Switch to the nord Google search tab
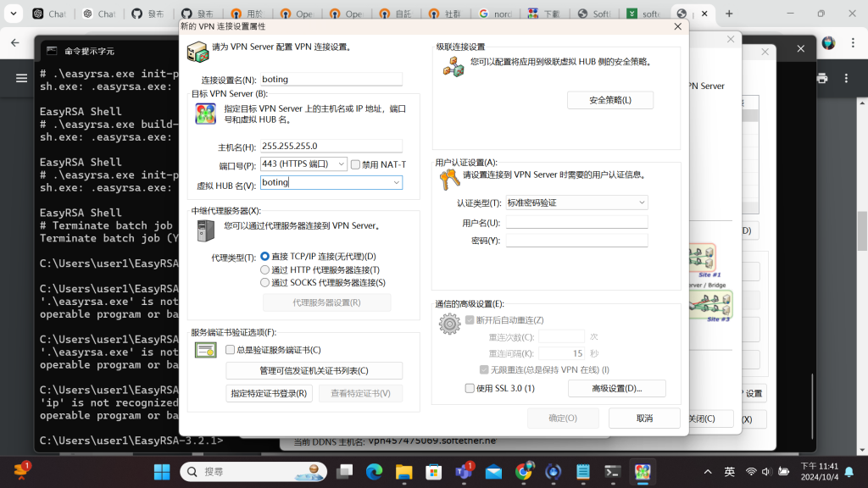Screen dimensions: 868x488 coord(496,14)
